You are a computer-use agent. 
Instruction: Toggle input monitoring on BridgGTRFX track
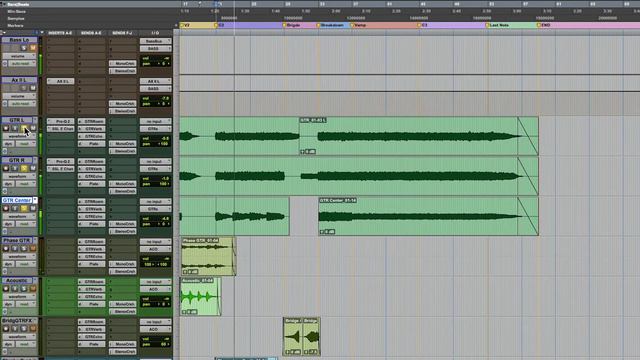click(x=15, y=329)
